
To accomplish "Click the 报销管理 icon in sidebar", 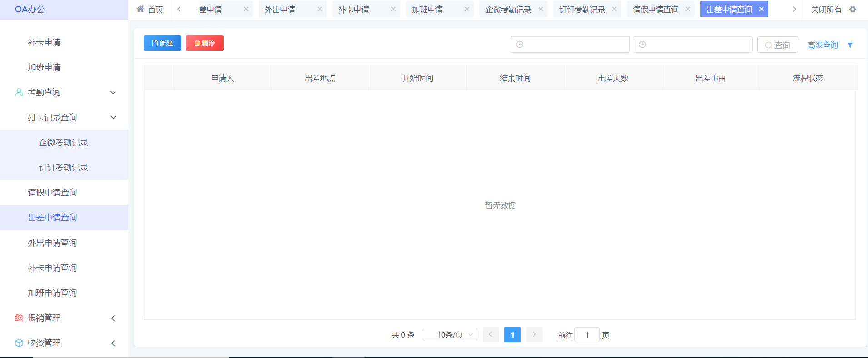I will coord(19,318).
